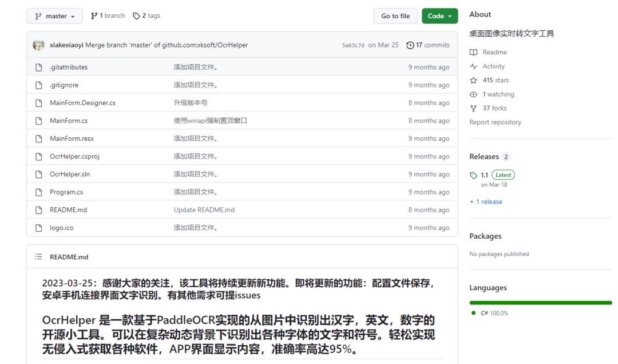Viewport: 618px width, 364px height.
Task: Click the README.md header title
Action: [x=69, y=257]
